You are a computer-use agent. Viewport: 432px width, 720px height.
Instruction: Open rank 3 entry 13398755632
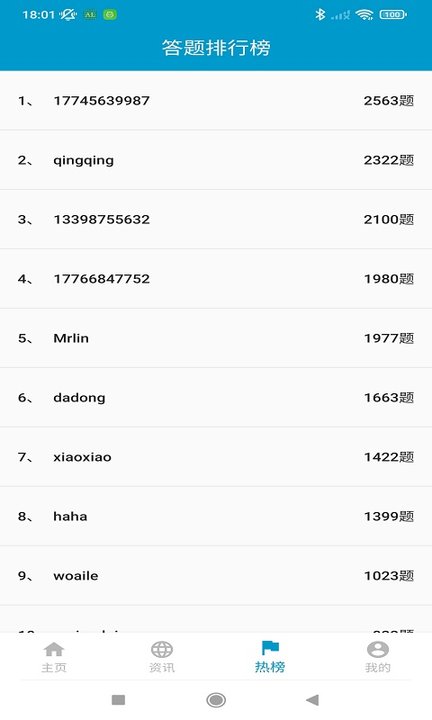coord(216,219)
